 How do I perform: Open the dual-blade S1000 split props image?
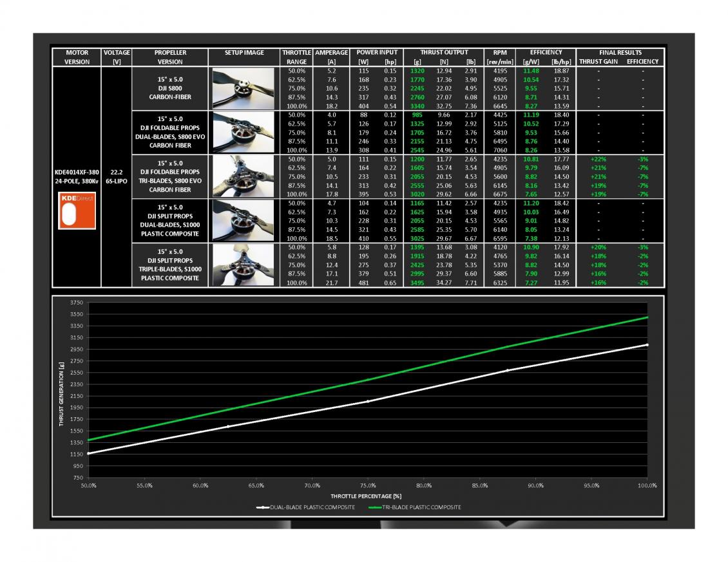click(x=244, y=221)
